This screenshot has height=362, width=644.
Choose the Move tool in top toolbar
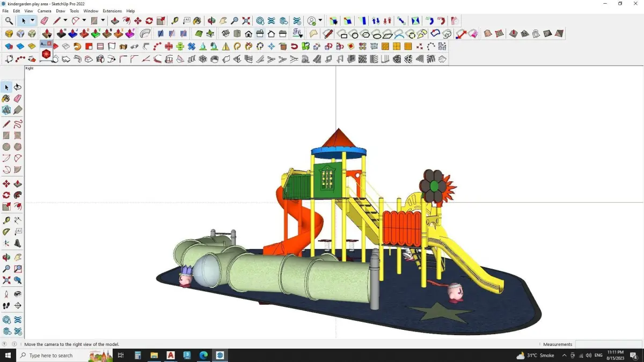(138, 21)
